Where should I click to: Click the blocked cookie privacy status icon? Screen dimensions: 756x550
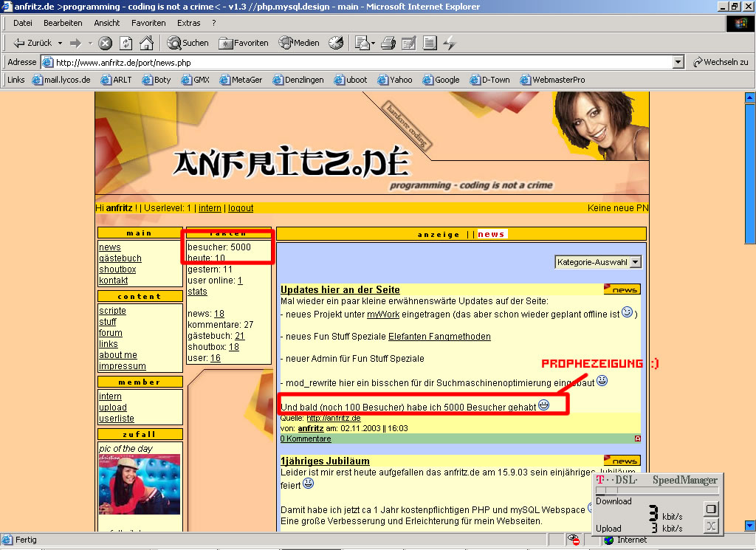tap(573, 540)
